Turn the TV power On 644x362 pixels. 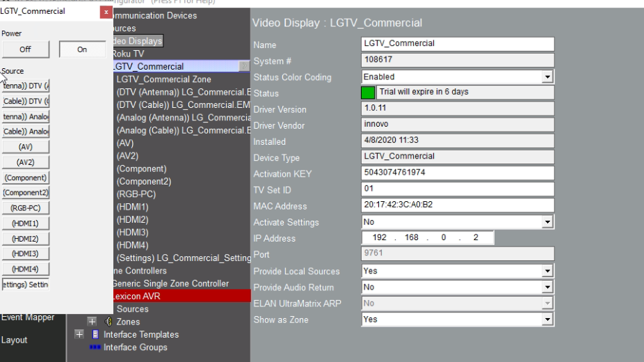[82, 49]
